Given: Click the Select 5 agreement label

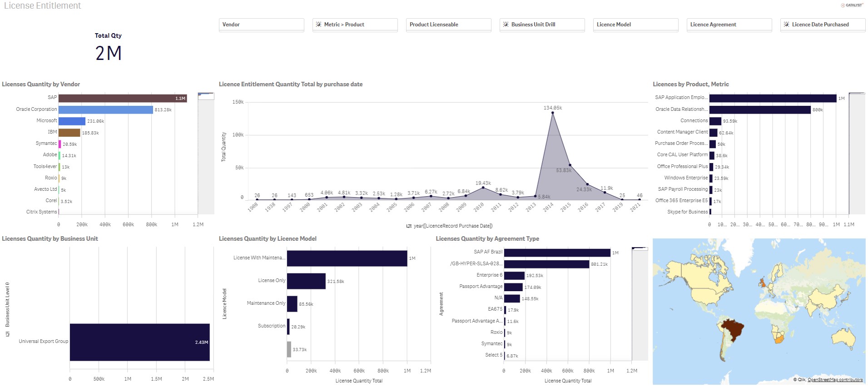Looking at the screenshot, I should click(x=494, y=355).
